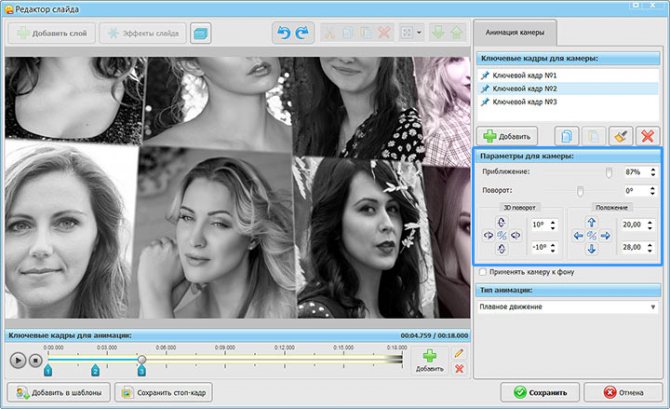Click timeline keyframe marker 2

[x=95, y=370]
